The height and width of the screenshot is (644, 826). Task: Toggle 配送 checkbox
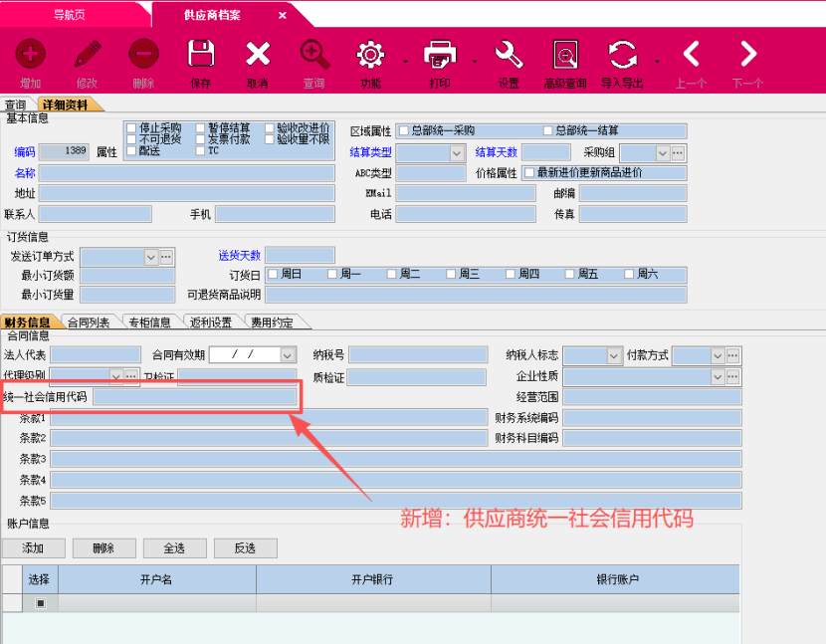pyautogui.click(x=131, y=150)
